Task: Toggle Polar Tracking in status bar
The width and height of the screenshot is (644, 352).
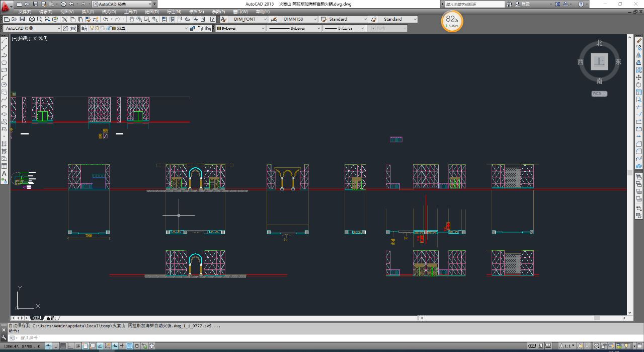Action: (78, 346)
